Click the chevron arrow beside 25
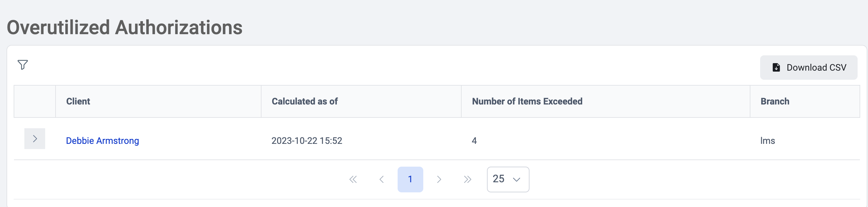This screenshot has width=868, height=207. tap(516, 180)
